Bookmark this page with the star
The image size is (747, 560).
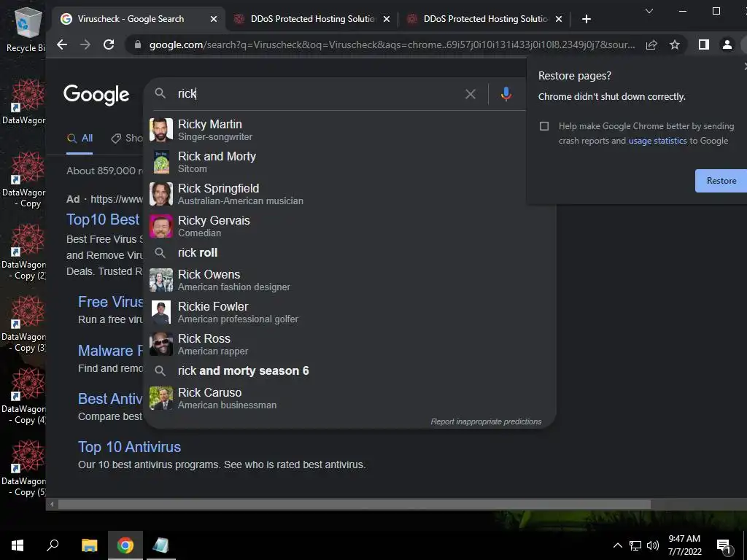(675, 44)
